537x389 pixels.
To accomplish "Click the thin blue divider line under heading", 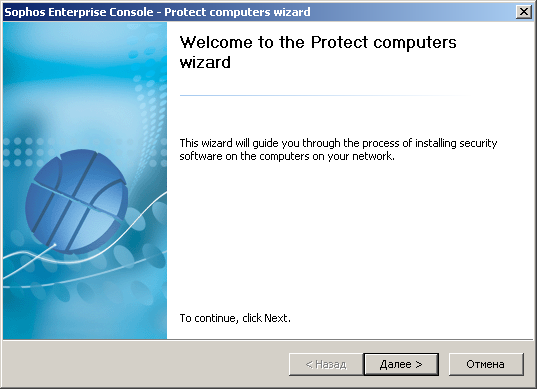I will pyautogui.click(x=322, y=96).
